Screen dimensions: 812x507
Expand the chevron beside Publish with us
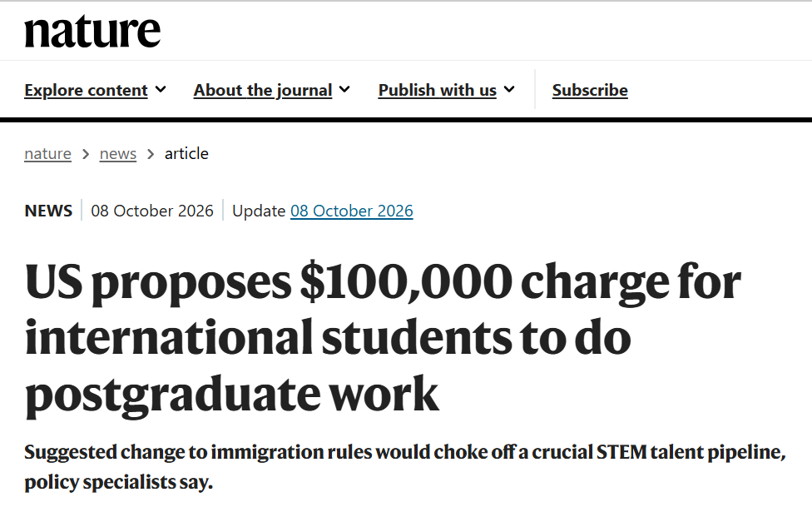tap(509, 90)
